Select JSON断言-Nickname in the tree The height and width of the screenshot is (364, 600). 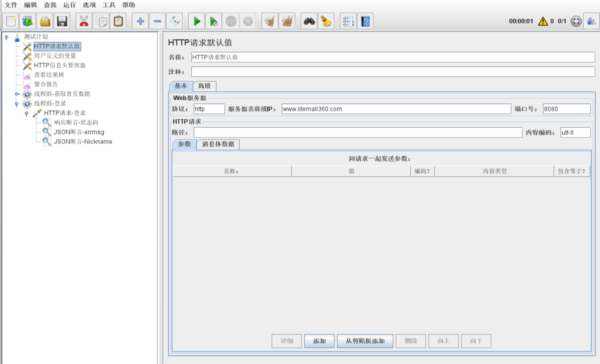coord(83,142)
